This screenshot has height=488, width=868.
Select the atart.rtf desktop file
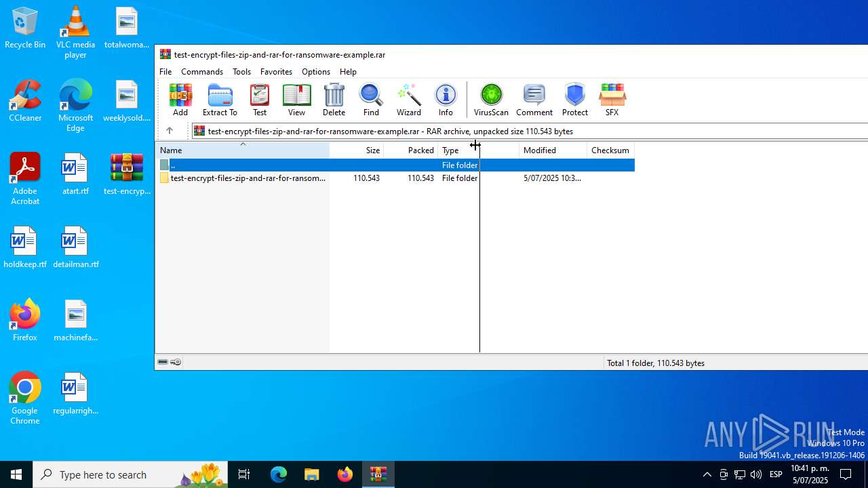[x=75, y=175]
